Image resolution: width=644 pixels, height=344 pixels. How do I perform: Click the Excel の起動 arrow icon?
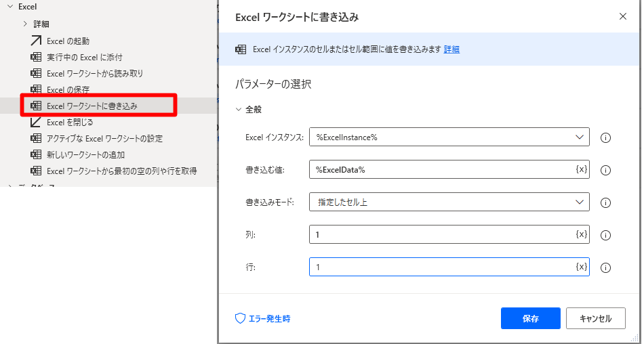[36, 41]
